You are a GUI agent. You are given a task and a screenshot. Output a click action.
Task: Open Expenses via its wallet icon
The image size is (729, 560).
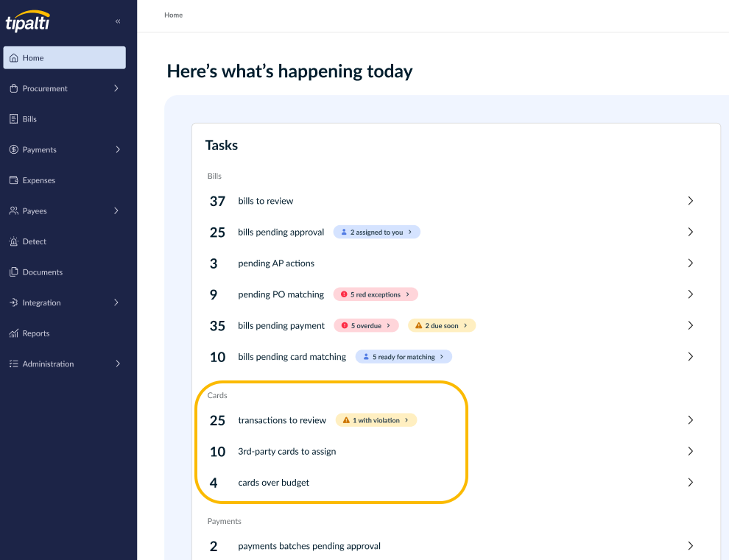13,180
